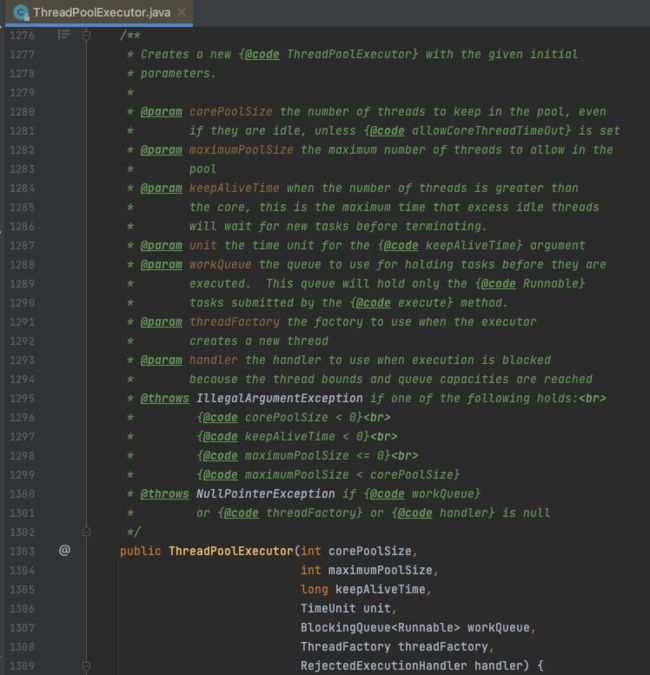Click maximumPoolSize parameter on line 1304
The height and width of the screenshot is (675, 650).
380,570
